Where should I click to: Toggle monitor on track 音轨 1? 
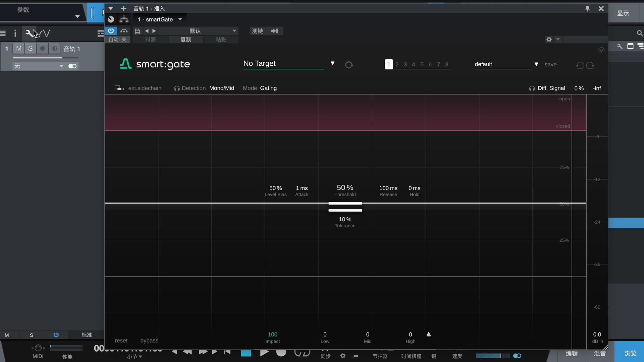click(54, 49)
